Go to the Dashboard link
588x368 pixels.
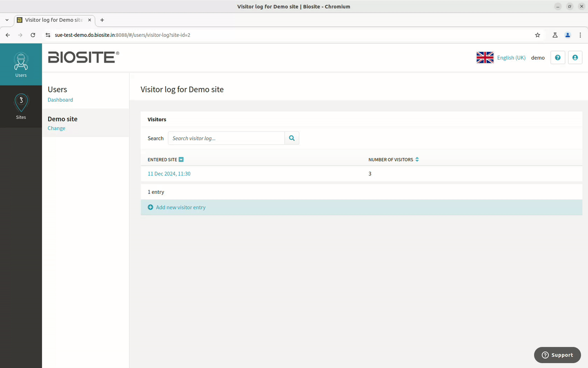(60, 100)
